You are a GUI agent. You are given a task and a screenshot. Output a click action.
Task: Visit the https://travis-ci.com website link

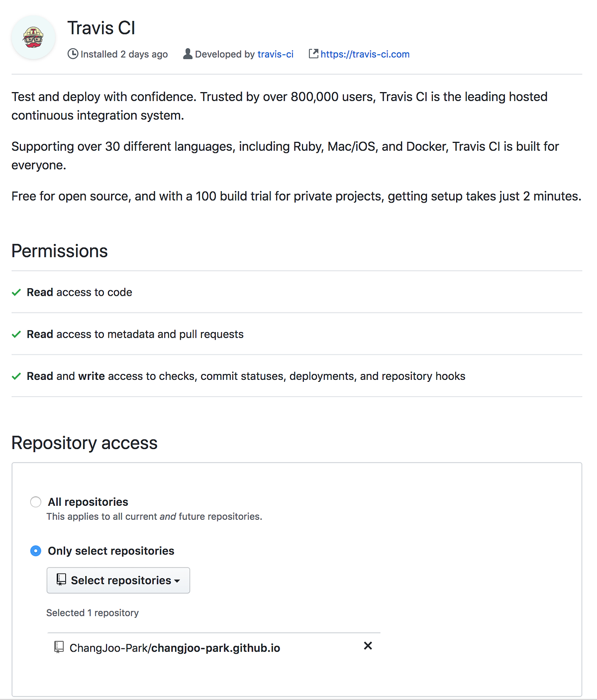pyautogui.click(x=365, y=54)
